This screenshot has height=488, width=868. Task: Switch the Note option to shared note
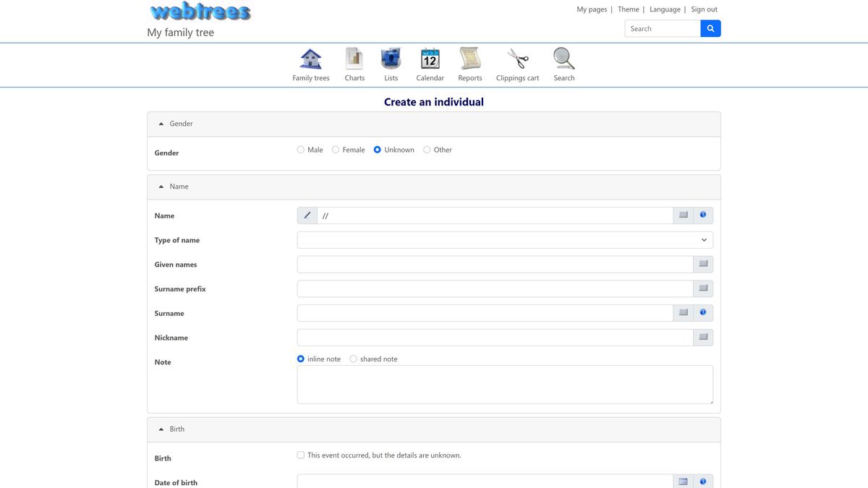(x=353, y=359)
